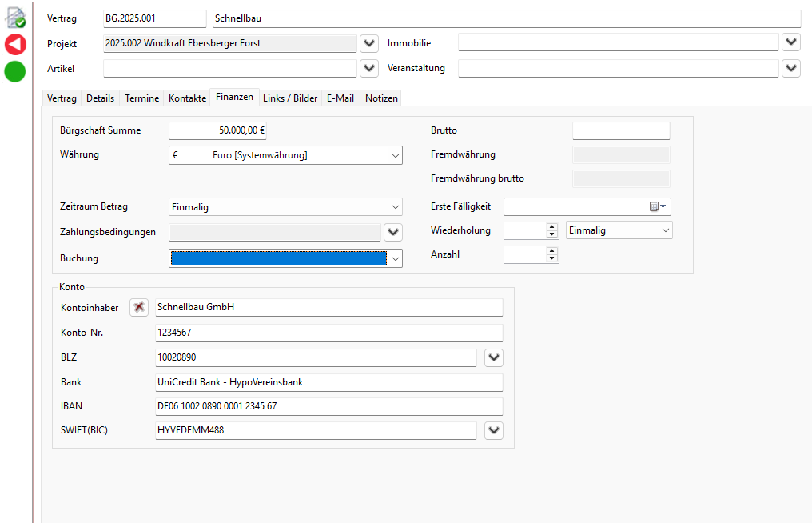
Task: Click the save document icon with green check
Action: 15,18
